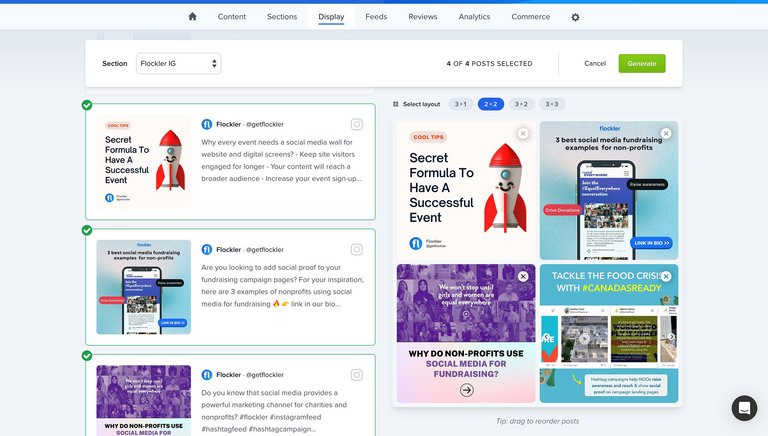The image size is (768, 436).
Task: Click @getflockler handle on fundraising examples post
Action: 265,250
